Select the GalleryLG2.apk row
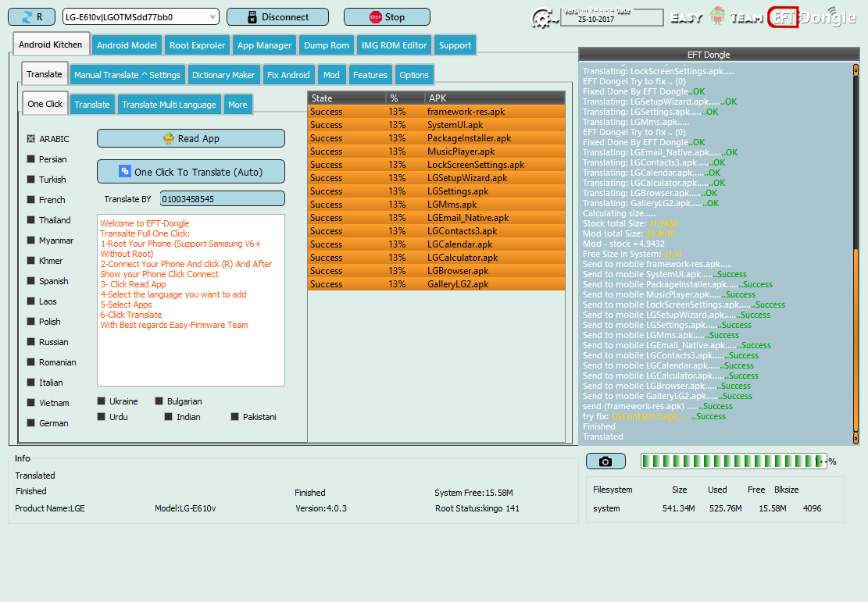 pos(436,284)
